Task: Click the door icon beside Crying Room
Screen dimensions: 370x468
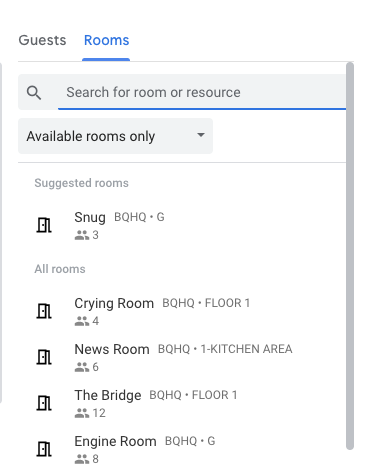Action: pyautogui.click(x=44, y=311)
